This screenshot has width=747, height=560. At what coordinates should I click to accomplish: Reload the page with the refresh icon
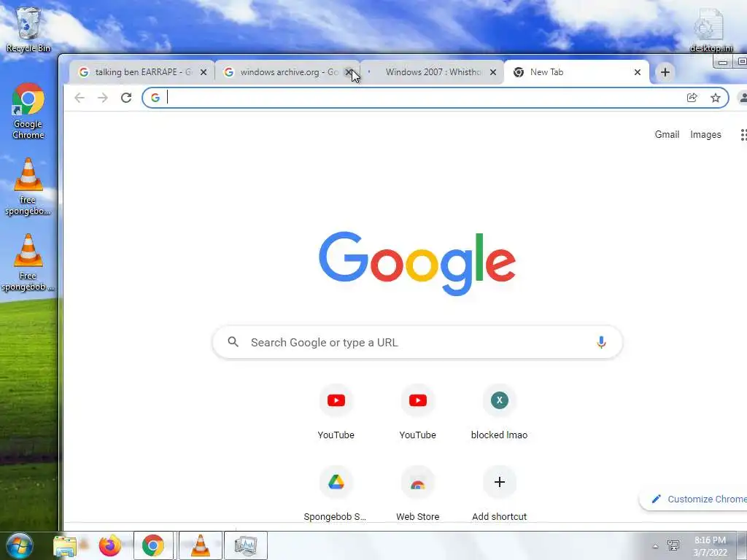(x=125, y=98)
